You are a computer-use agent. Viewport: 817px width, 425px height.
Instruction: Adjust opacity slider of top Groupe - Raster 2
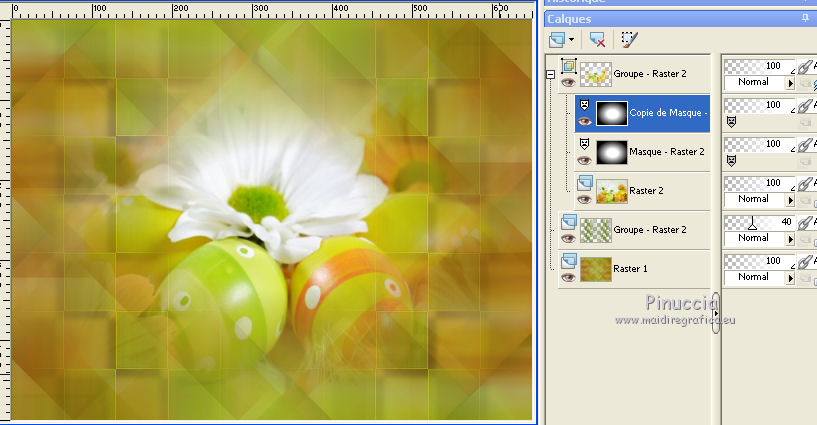(x=759, y=66)
